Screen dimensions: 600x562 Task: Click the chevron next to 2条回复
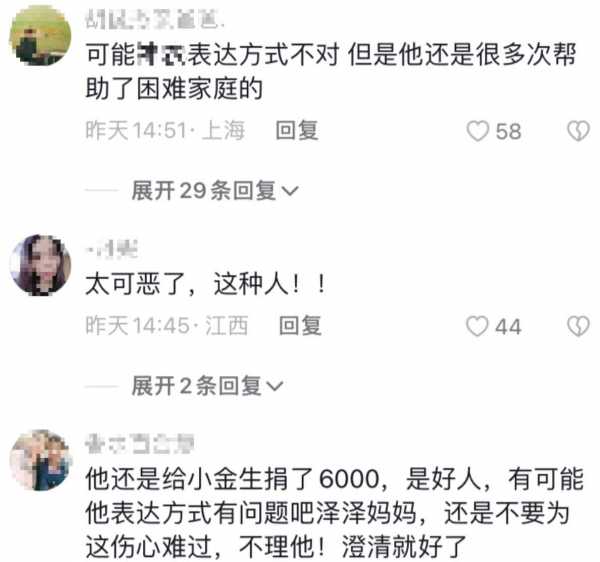[274, 386]
